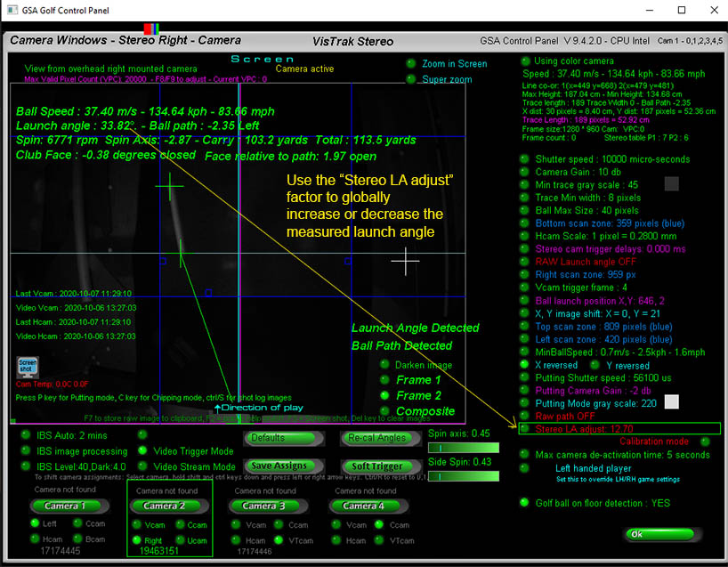728x567 pixels.
Task: Select the Hcam Scale setting indicator
Action: pyautogui.click(x=525, y=236)
